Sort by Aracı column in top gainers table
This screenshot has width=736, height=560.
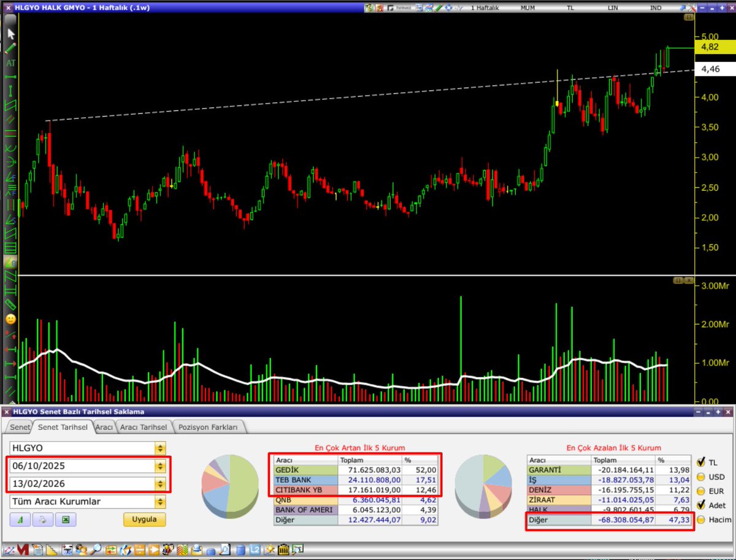tap(305, 460)
